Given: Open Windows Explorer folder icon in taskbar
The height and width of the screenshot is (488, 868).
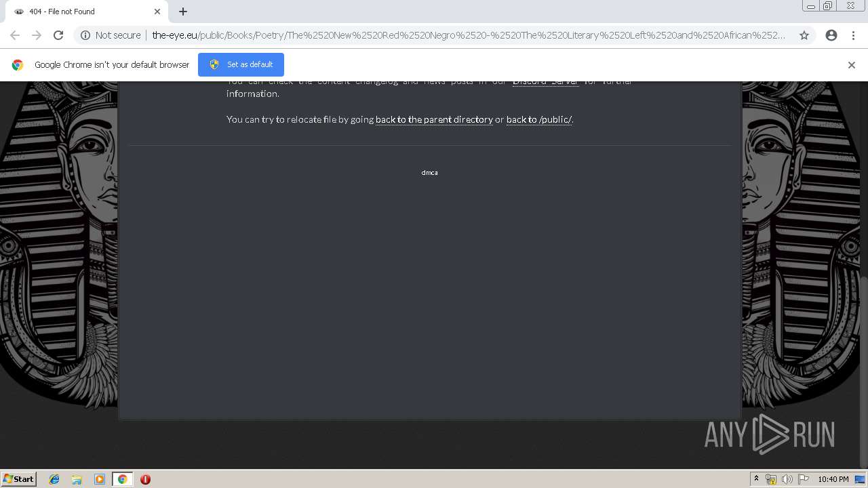Looking at the screenshot, I should tap(77, 479).
